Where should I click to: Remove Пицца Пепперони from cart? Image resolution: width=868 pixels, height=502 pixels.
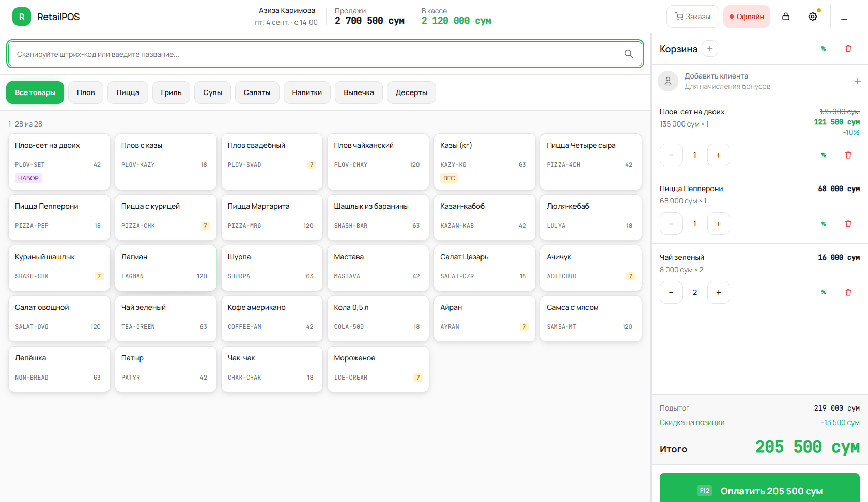848,224
